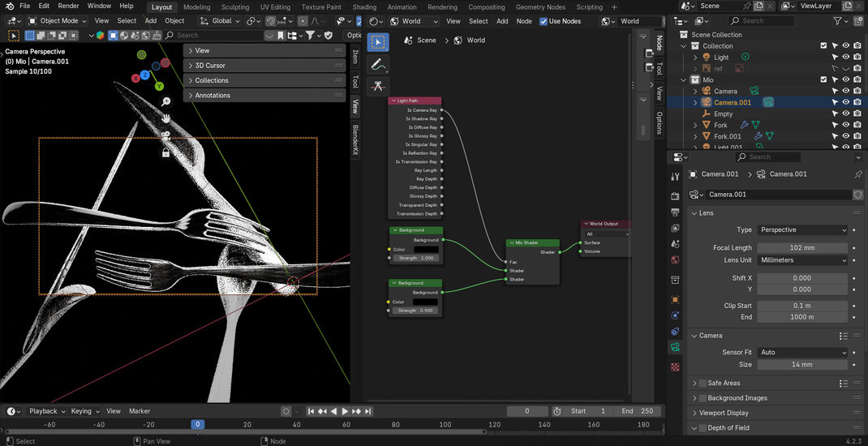Image resolution: width=868 pixels, height=446 pixels.
Task: Open the Object Constraints properties icon
Action: (675, 332)
